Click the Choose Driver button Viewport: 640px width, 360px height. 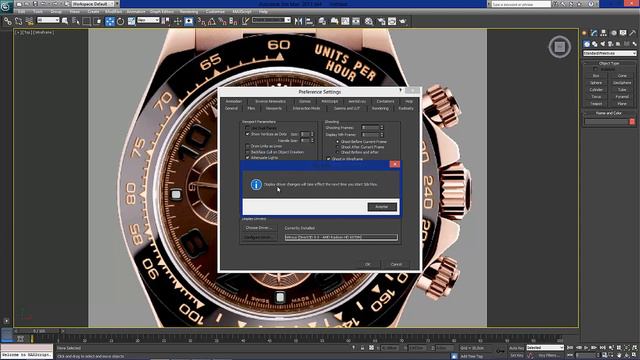pos(259,228)
